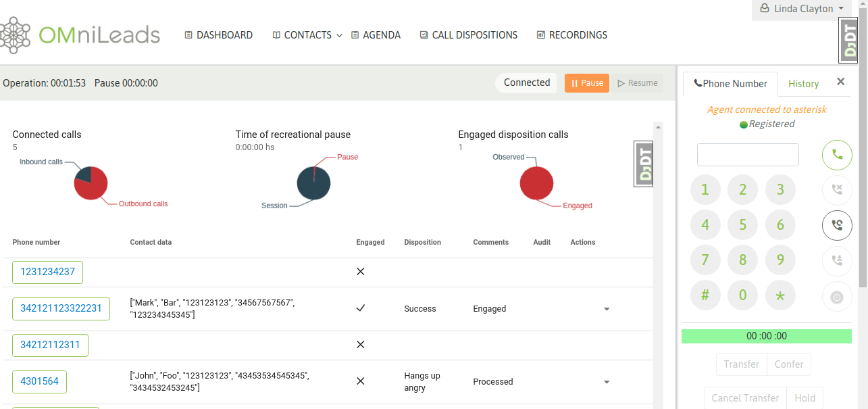Click the DjDT debug toolbar handle at top right

pos(848,41)
